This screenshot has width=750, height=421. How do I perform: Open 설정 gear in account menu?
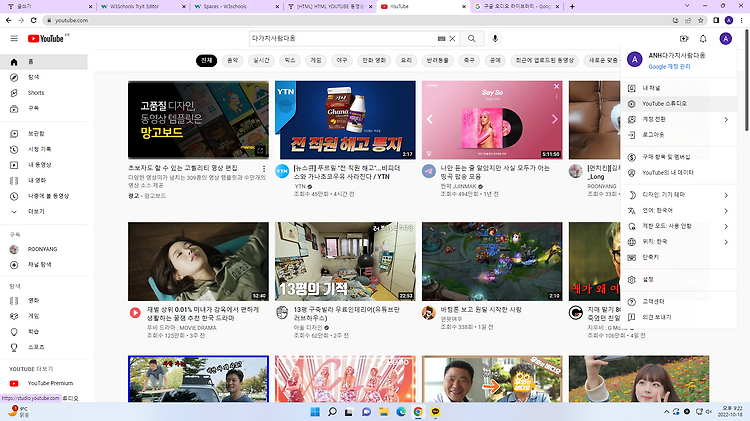[679, 279]
